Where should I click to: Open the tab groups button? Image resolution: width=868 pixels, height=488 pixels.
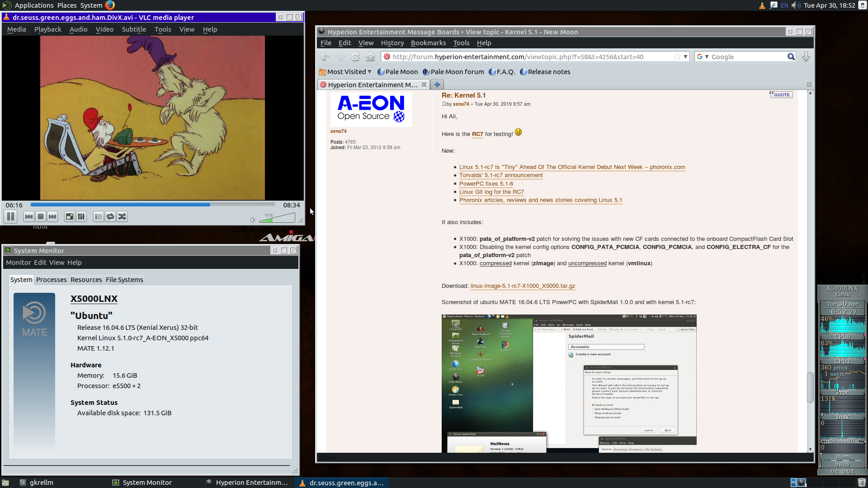[x=809, y=84]
